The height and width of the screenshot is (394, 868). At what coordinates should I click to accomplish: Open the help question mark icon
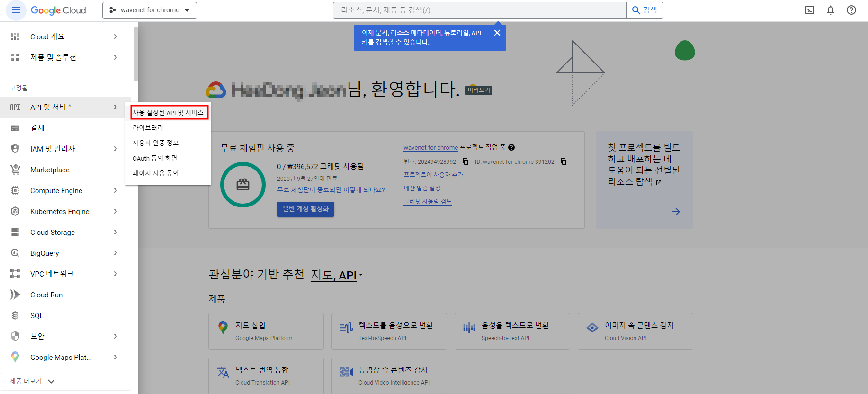851,10
